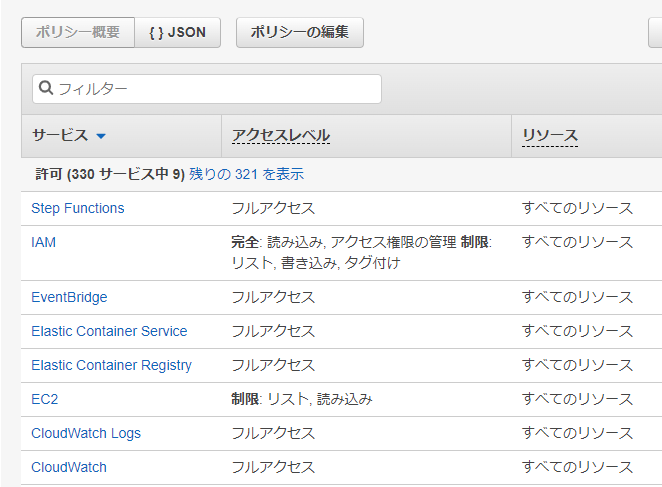Click すべてのリソース in IAM row
The width and height of the screenshot is (662, 487).
[577, 242]
